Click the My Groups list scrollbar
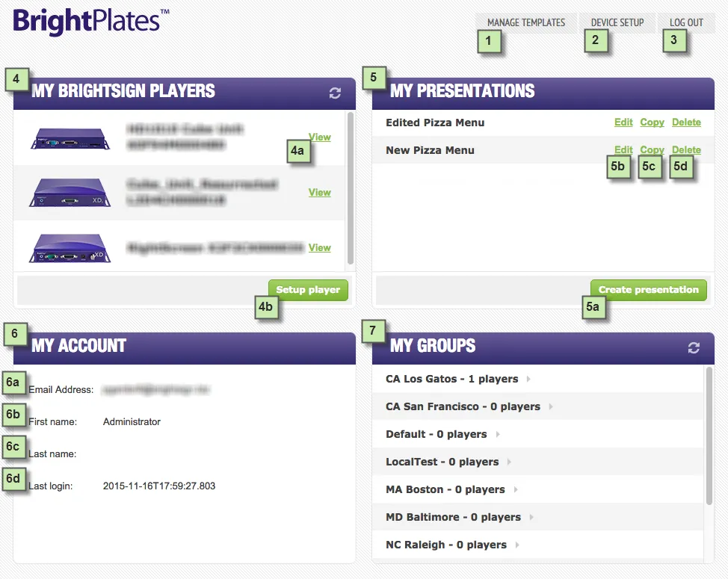This screenshot has height=579, width=728. pos(709,435)
